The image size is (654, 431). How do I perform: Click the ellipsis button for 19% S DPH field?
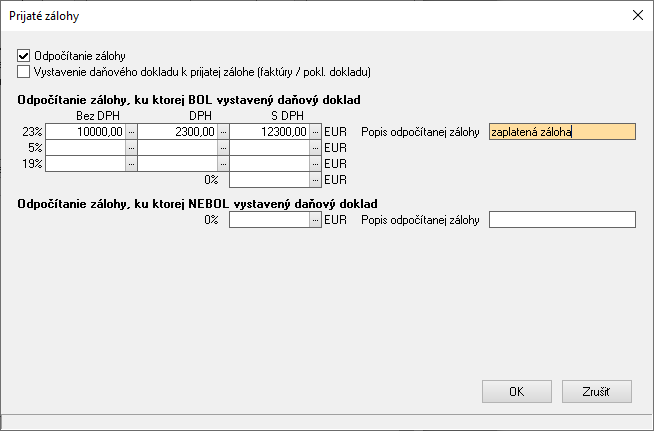[315, 163]
